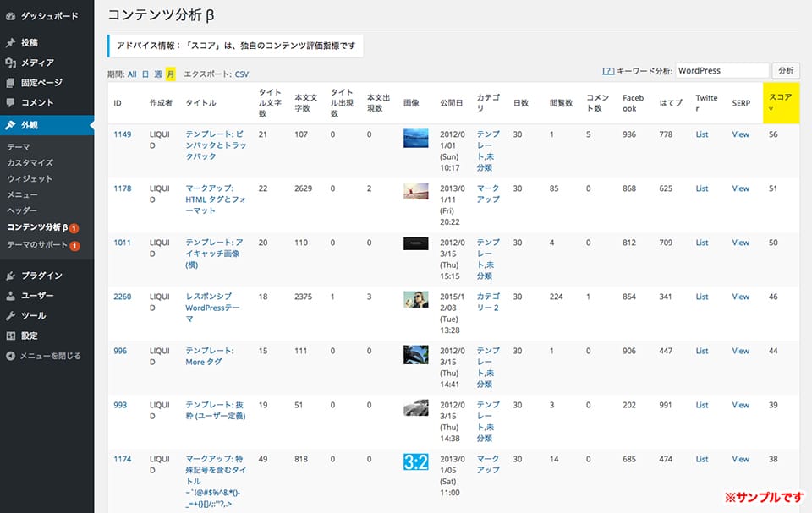Click the 外観 paintbrush icon
The image size is (812, 513).
click(x=10, y=125)
